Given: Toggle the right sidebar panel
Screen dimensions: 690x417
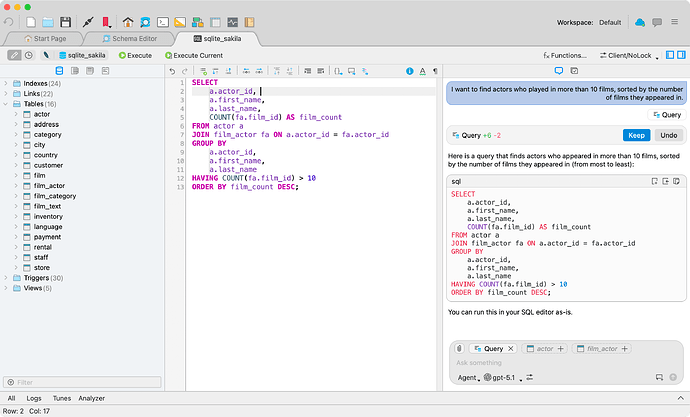Looking at the screenshot, I should (x=681, y=55).
